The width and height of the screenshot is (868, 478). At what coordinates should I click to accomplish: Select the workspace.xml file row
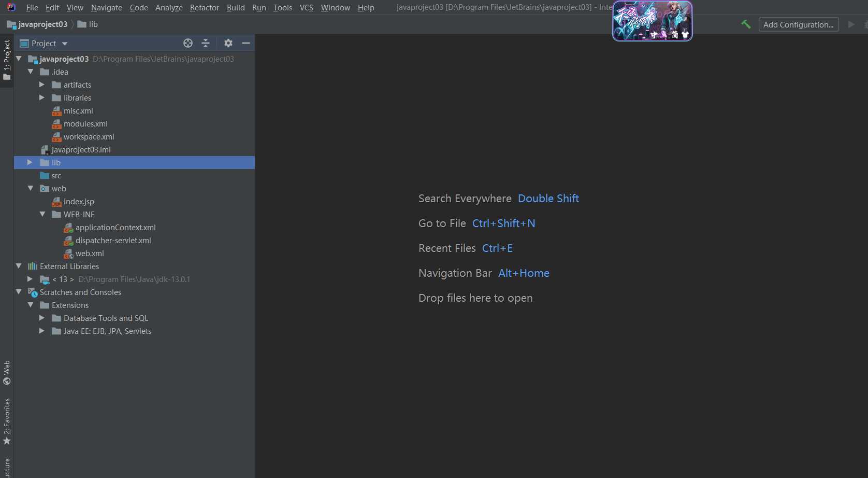click(x=134, y=137)
